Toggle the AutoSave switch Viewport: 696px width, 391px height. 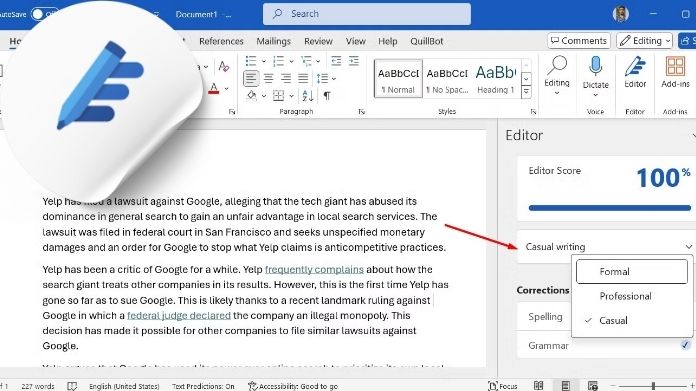click(x=44, y=14)
